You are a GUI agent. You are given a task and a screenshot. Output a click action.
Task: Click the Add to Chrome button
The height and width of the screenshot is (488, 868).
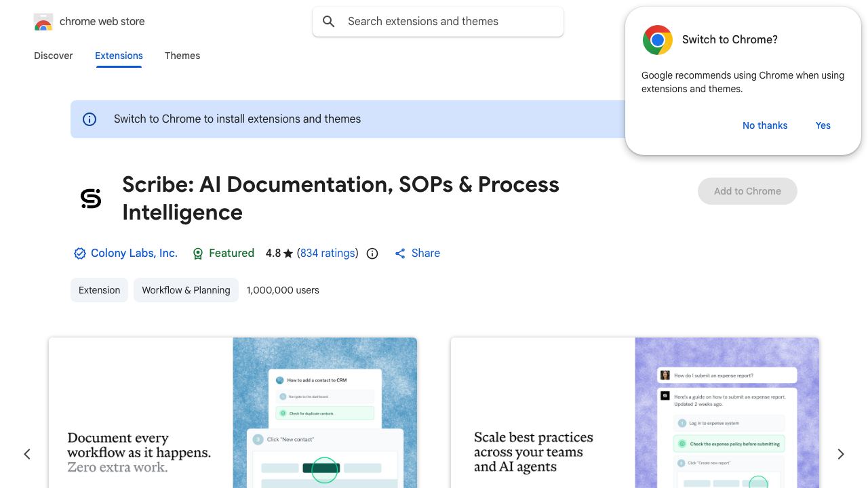click(747, 191)
